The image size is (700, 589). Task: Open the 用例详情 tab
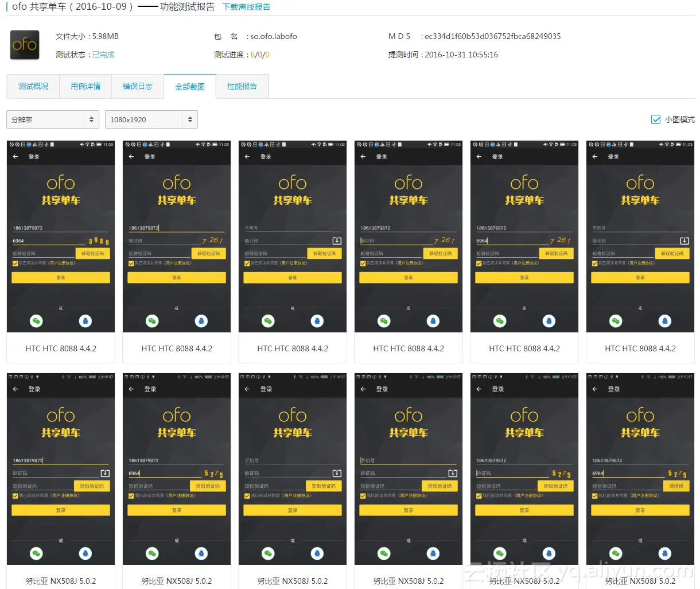85,86
